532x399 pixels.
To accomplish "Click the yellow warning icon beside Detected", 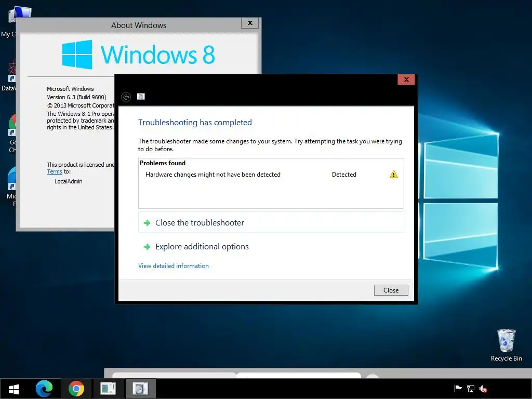I will pyautogui.click(x=394, y=175).
